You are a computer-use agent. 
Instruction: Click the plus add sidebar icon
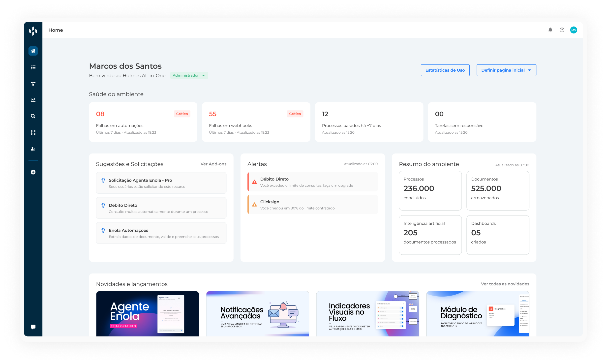click(33, 172)
